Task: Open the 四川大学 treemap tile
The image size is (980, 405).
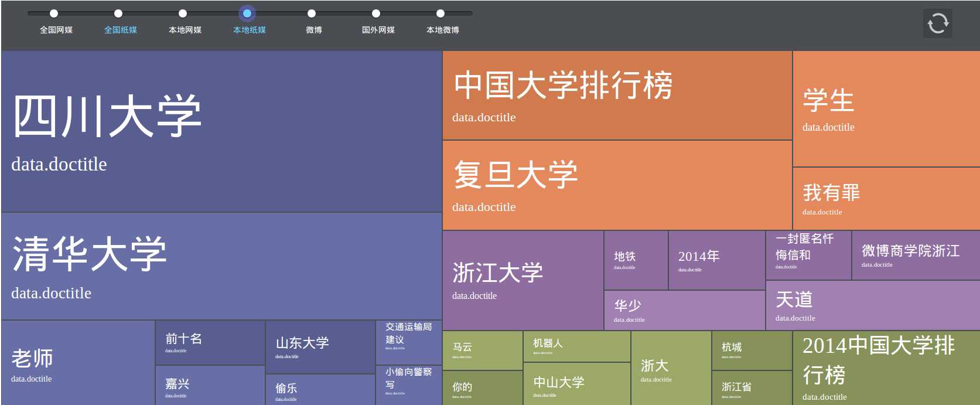Action: (221, 131)
